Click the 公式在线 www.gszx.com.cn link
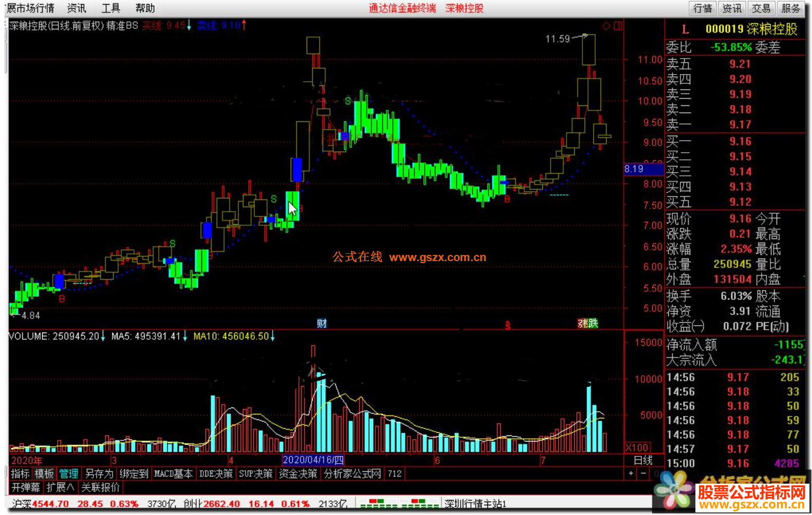Image resolution: width=812 pixels, height=515 pixels. pos(409,257)
